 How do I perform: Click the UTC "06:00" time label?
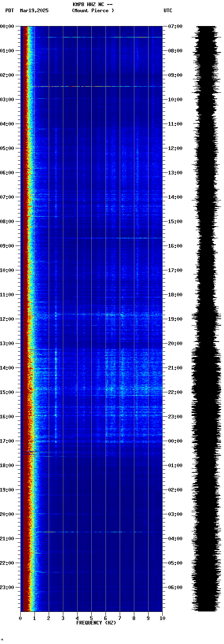175,587
